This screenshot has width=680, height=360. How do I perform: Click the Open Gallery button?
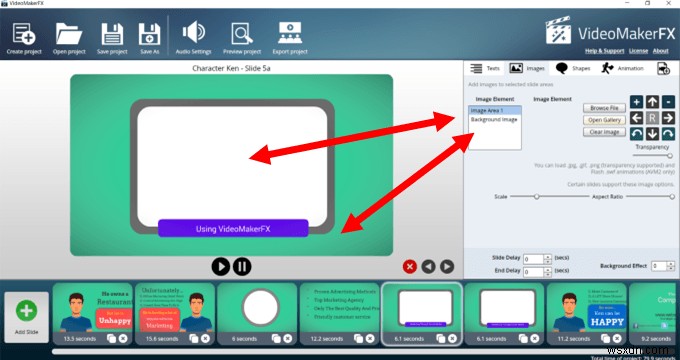click(604, 120)
